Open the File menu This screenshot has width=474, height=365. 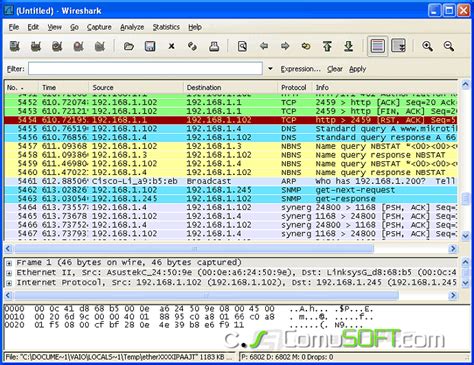coord(14,27)
